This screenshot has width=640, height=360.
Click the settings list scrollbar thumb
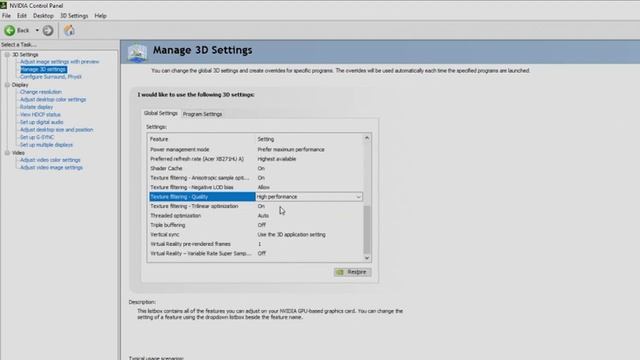(367, 230)
